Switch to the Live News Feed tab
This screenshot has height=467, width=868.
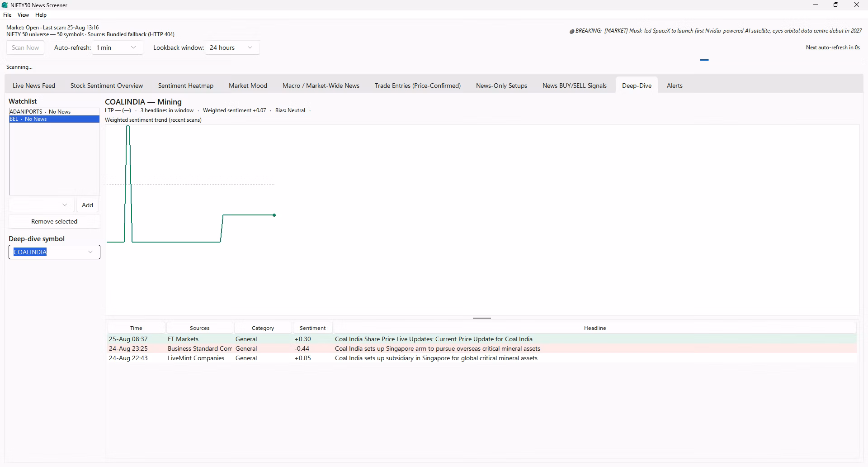tap(34, 86)
